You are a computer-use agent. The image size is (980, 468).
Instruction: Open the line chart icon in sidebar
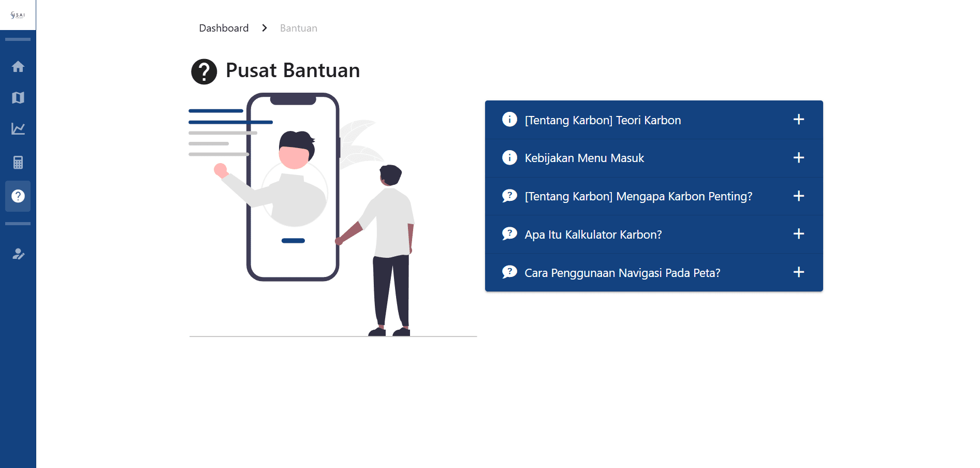pos(18,129)
